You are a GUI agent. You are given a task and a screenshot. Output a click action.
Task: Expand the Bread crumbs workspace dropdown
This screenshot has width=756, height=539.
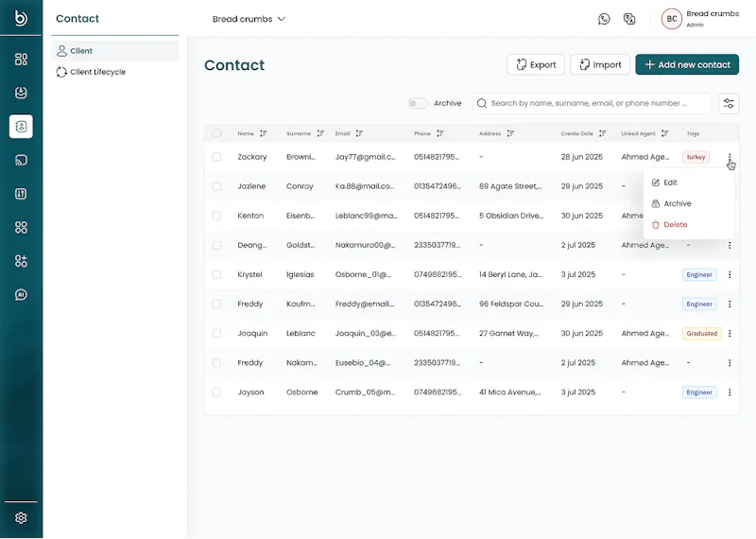[x=249, y=19]
